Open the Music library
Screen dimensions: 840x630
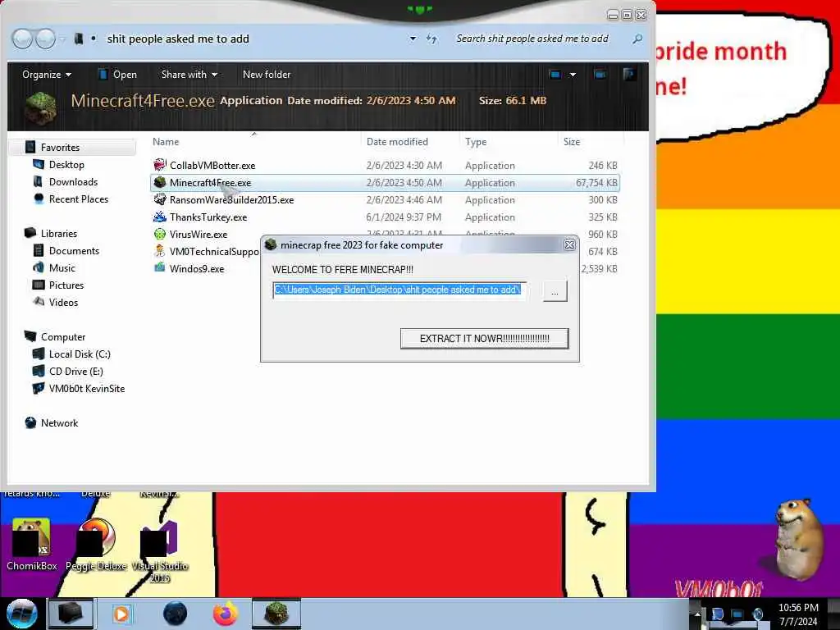pyautogui.click(x=62, y=268)
